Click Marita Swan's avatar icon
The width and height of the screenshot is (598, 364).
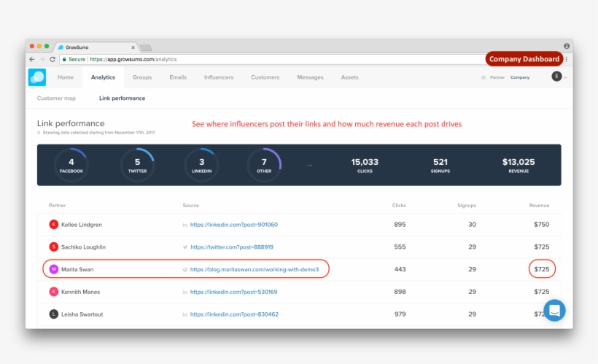[54, 269]
